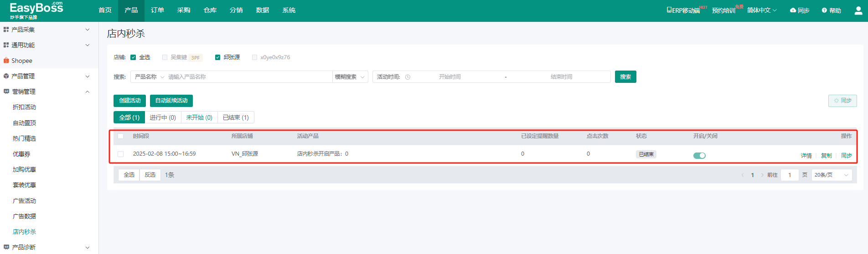The image size is (868, 254).
Task: Click the 搜索 button
Action: [625, 77]
